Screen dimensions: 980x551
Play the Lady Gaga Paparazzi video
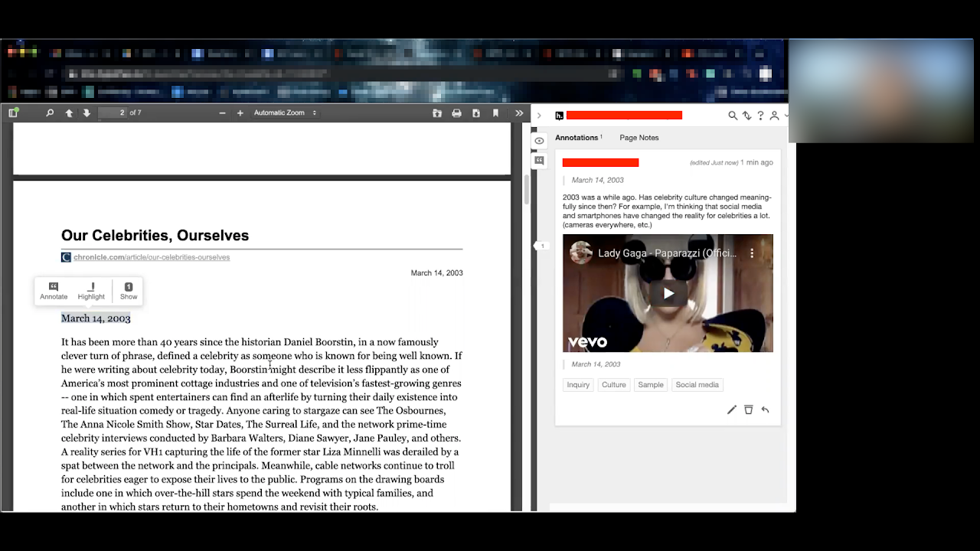click(x=668, y=293)
